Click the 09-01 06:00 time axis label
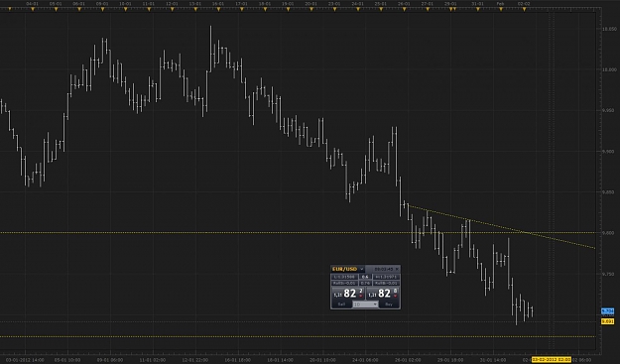This screenshot has width=620, height=364. tap(110, 360)
